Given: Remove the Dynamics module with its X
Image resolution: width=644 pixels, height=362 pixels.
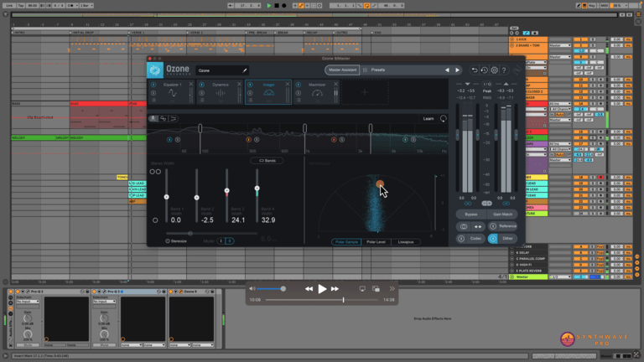Looking at the screenshot, I should click(x=239, y=84).
